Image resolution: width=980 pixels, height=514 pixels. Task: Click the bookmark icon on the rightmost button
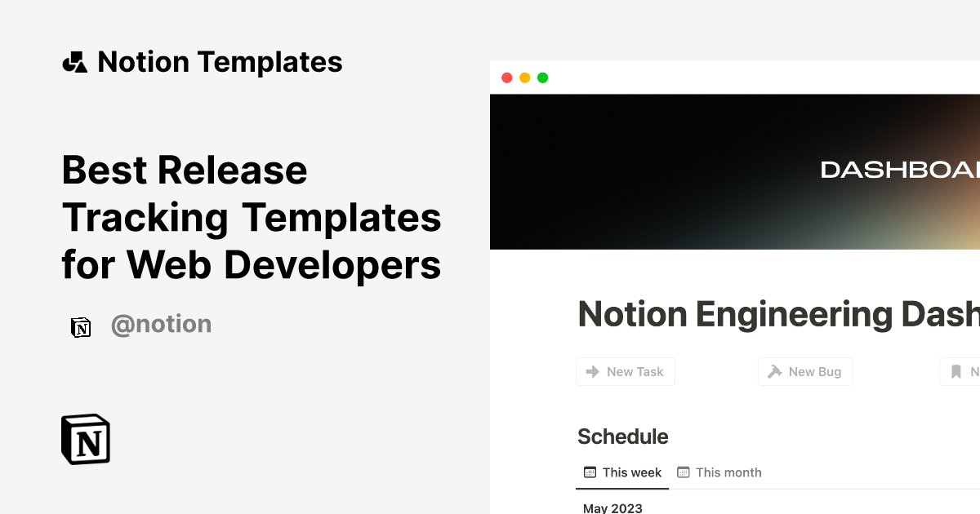click(x=956, y=371)
